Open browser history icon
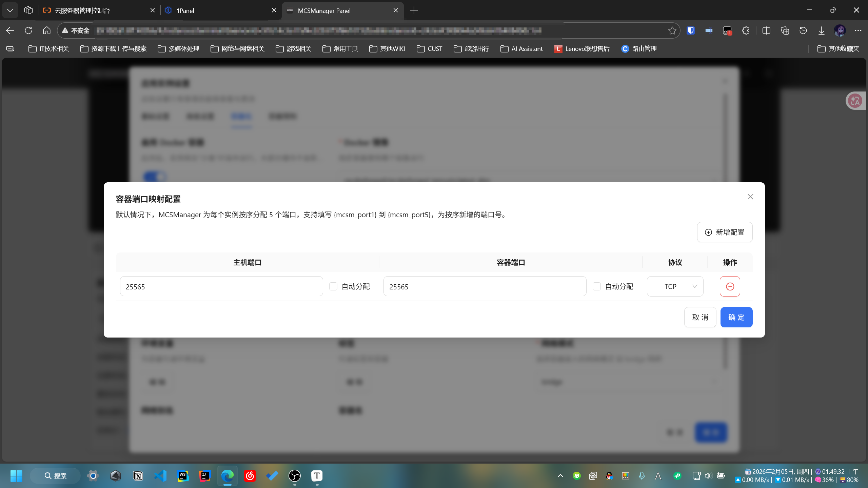This screenshot has width=868, height=488. [803, 30]
